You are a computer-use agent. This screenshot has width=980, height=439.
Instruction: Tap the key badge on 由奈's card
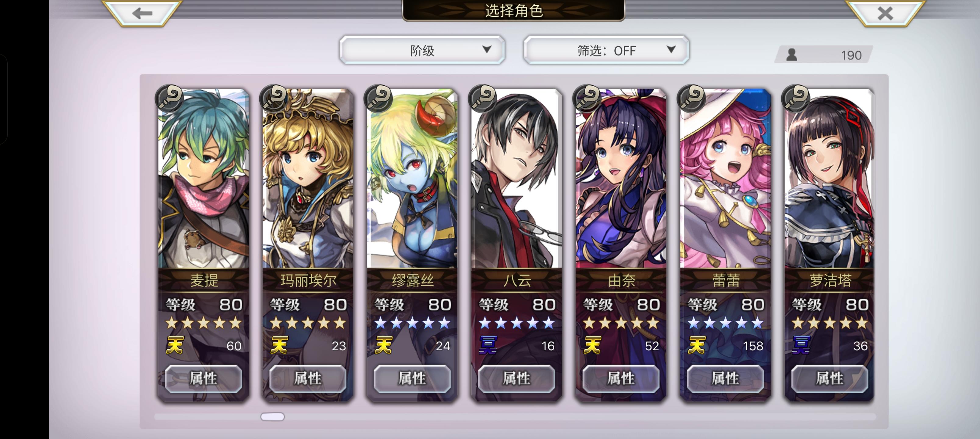tap(587, 98)
